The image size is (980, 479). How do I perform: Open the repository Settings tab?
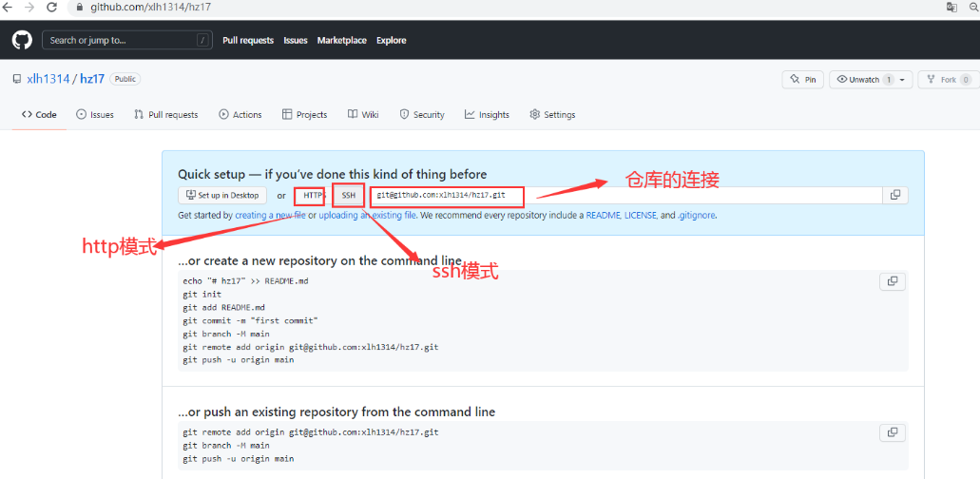pos(552,115)
